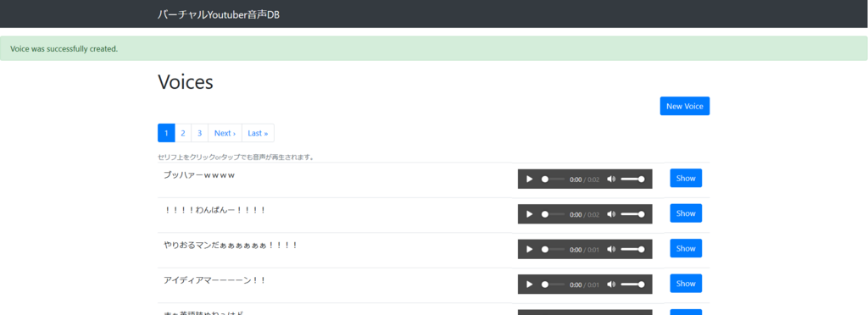Click the ブッハァーｗｗｗｗ line text
Viewport: 868px width, 315px height.
[200, 175]
